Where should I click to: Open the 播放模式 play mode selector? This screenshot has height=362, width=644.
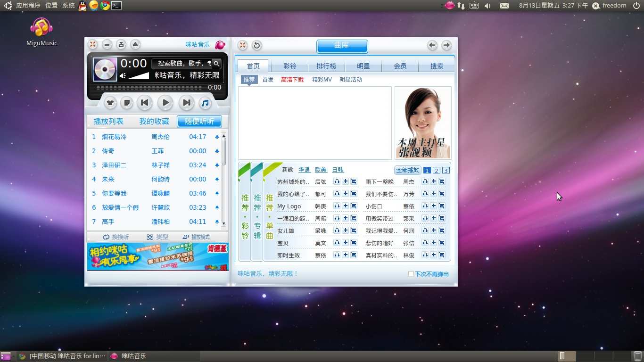click(196, 237)
